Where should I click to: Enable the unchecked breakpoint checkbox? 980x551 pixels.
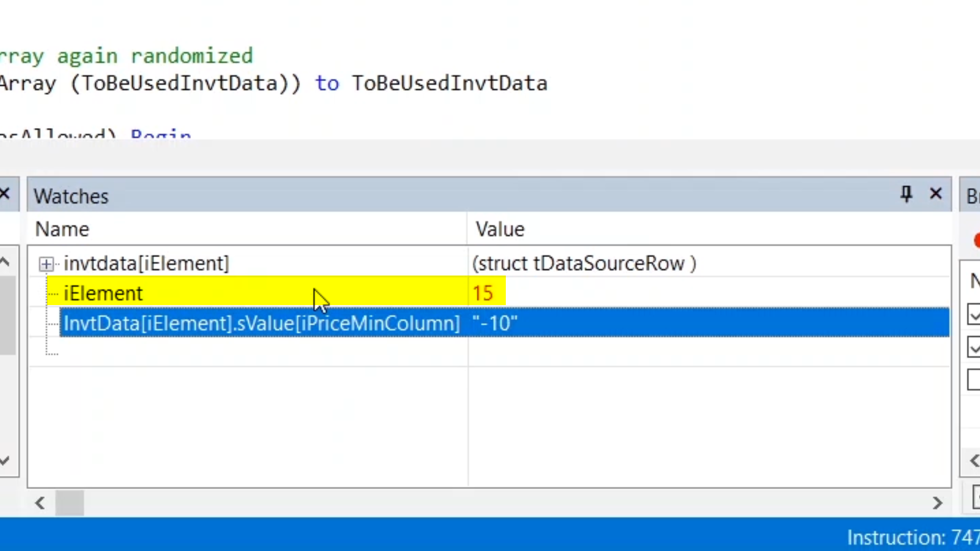coord(974,380)
